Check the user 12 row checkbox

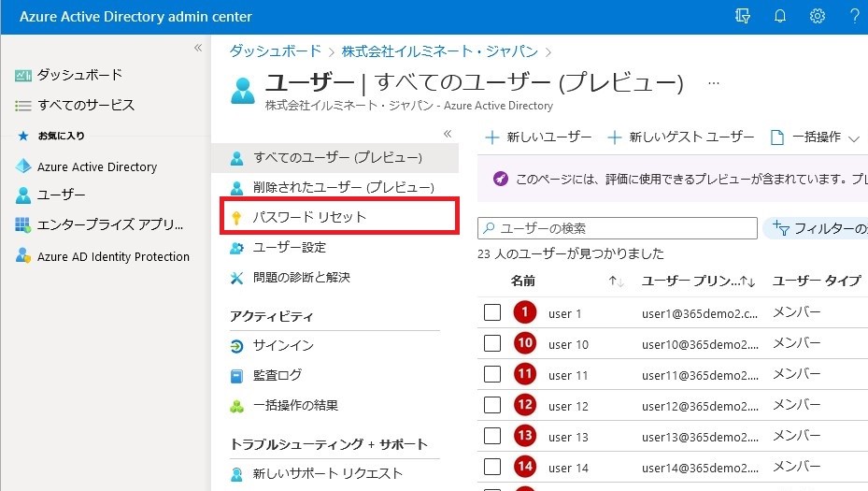click(x=492, y=405)
